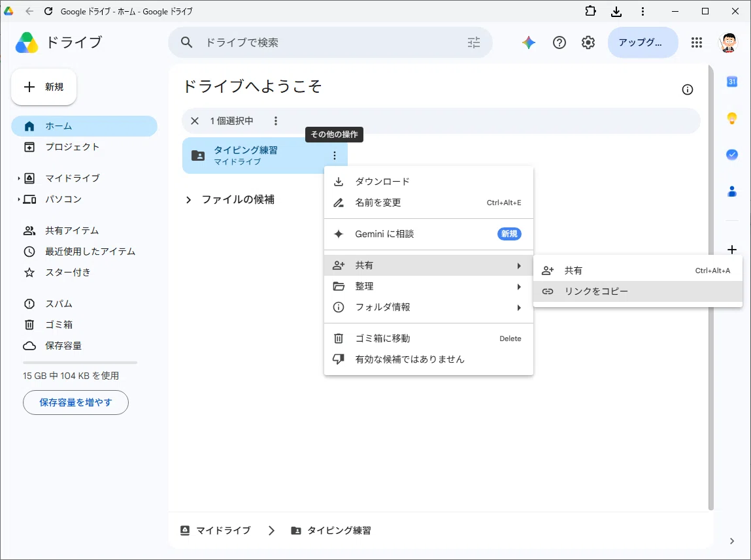Choose ゴミ箱に移動 in context menu
751x560 pixels.
tap(429, 338)
